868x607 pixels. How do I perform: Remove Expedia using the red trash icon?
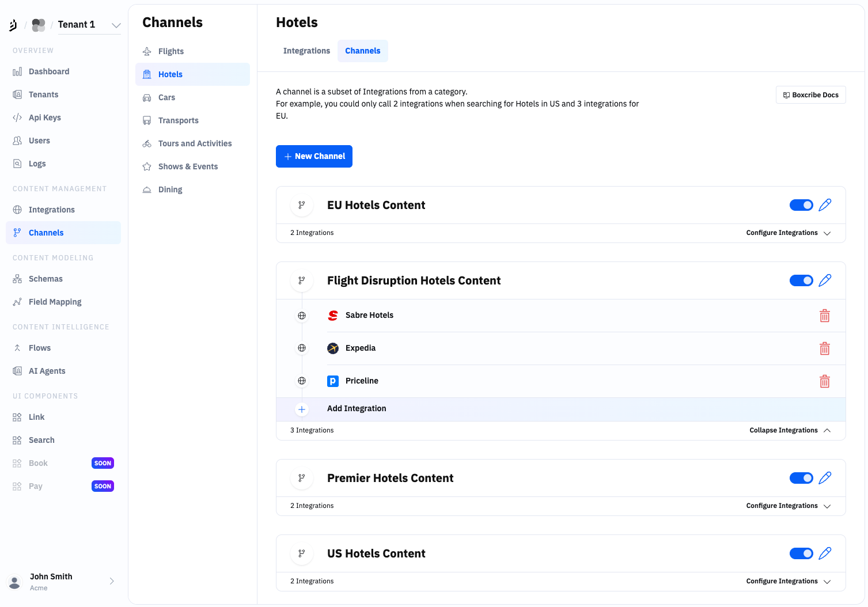point(825,348)
